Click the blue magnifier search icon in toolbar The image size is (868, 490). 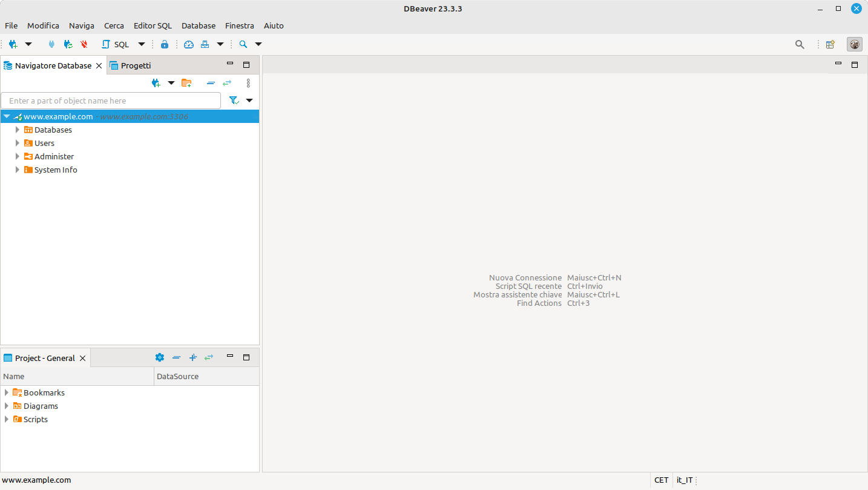pos(243,44)
